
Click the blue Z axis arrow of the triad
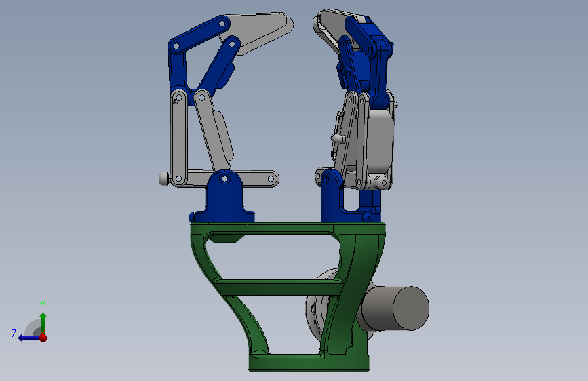(28, 338)
